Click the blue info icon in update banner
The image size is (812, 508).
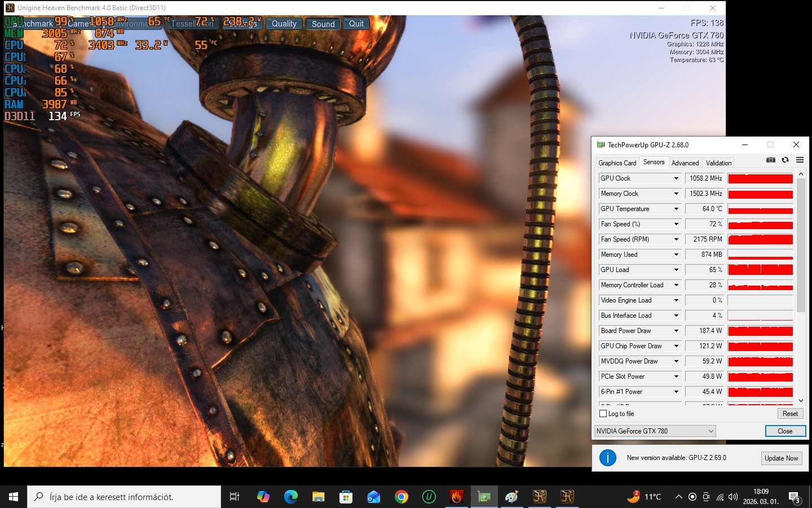[x=607, y=458]
